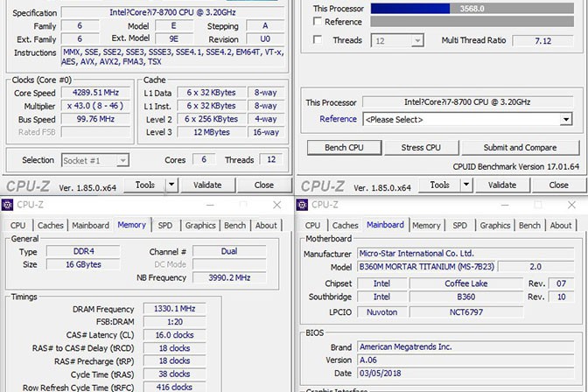This screenshot has width=588, height=392.
Task: Open About tab in Mainboard window
Action: coord(561,226)
